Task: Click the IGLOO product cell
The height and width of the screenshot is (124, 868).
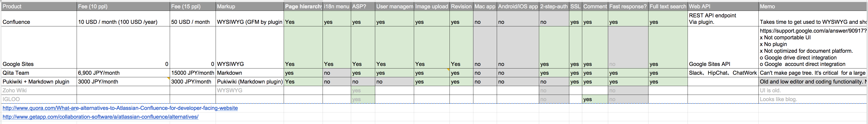Action: 39,99
